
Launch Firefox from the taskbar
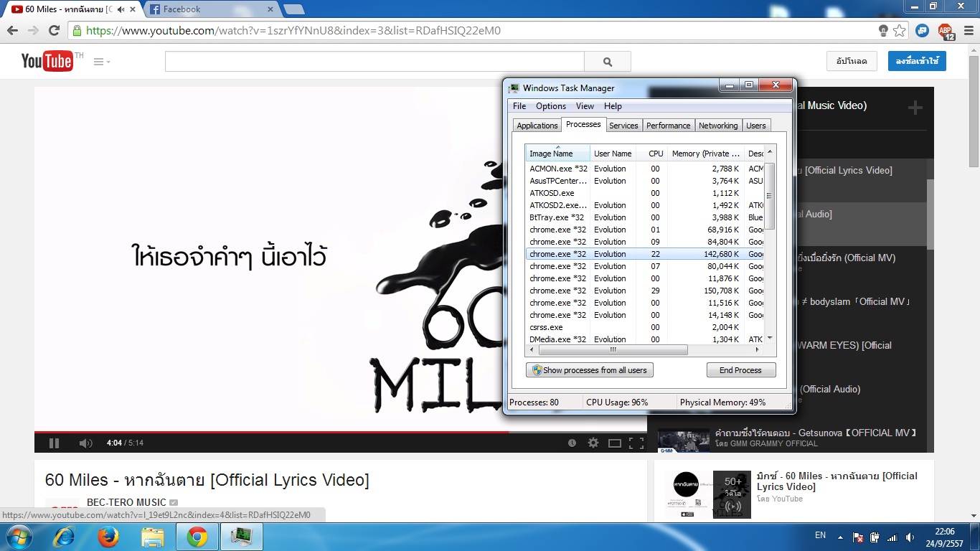click(108, 537)
